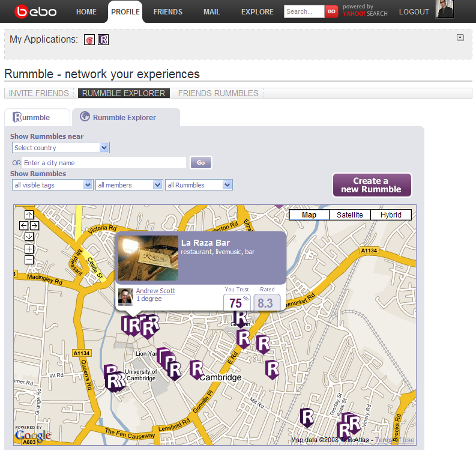Zoom in on the map with plus

[x=29, y=249]
